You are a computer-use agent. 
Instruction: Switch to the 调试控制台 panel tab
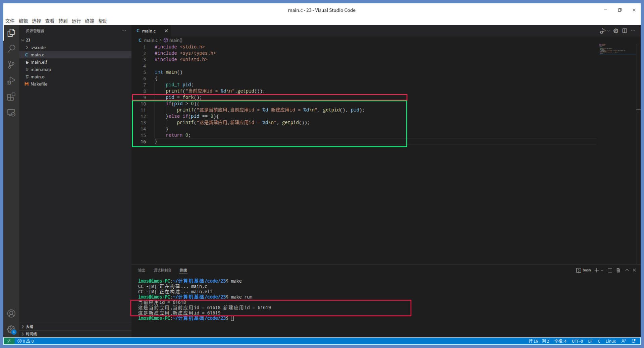click(162, 270)
